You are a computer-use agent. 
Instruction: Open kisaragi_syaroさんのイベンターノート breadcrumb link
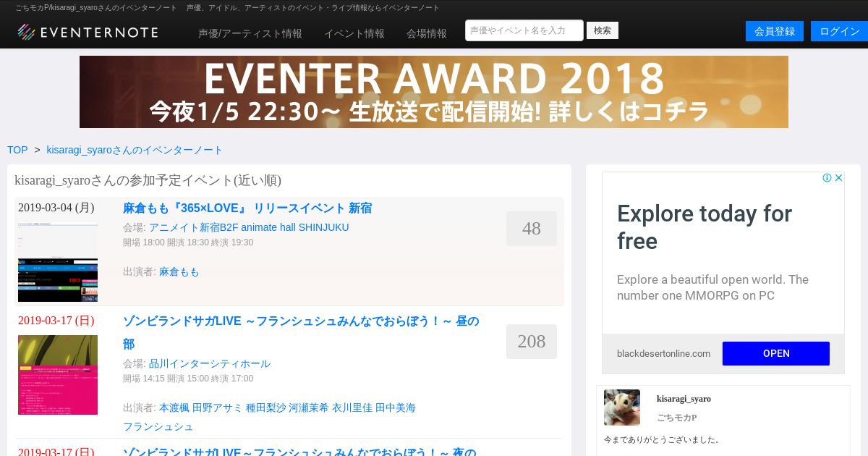135,150
